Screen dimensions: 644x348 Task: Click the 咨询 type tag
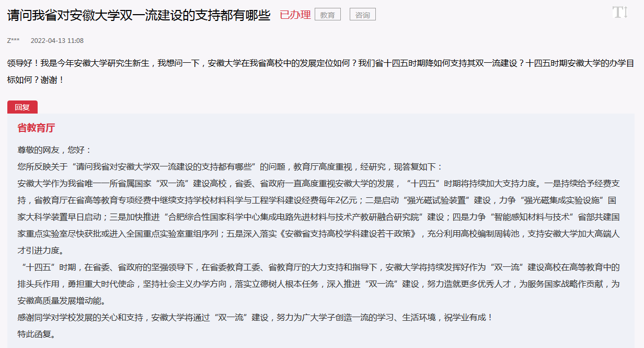point(362,15)
